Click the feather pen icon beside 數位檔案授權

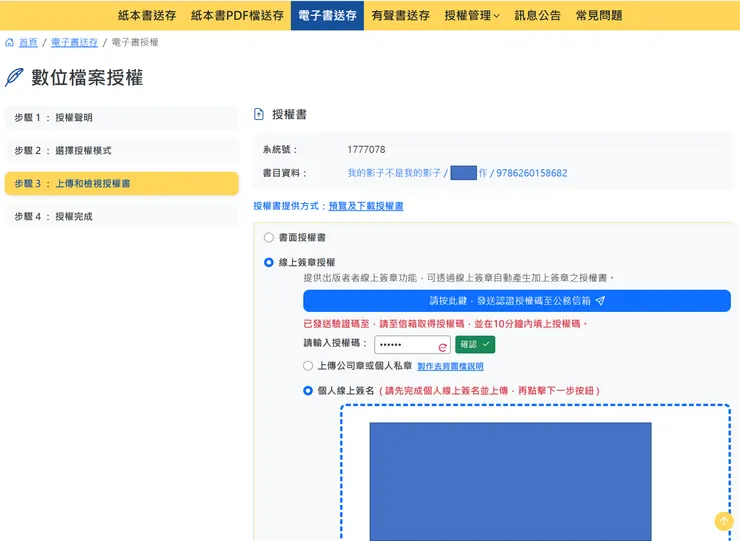point(14,77)
